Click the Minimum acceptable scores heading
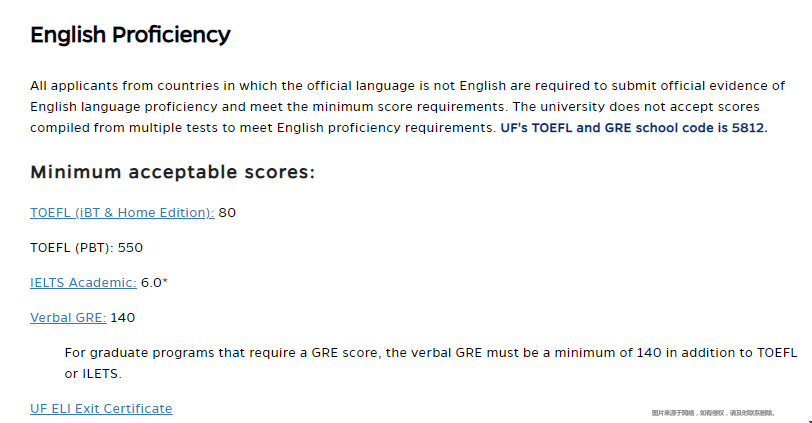 (172, 172)
